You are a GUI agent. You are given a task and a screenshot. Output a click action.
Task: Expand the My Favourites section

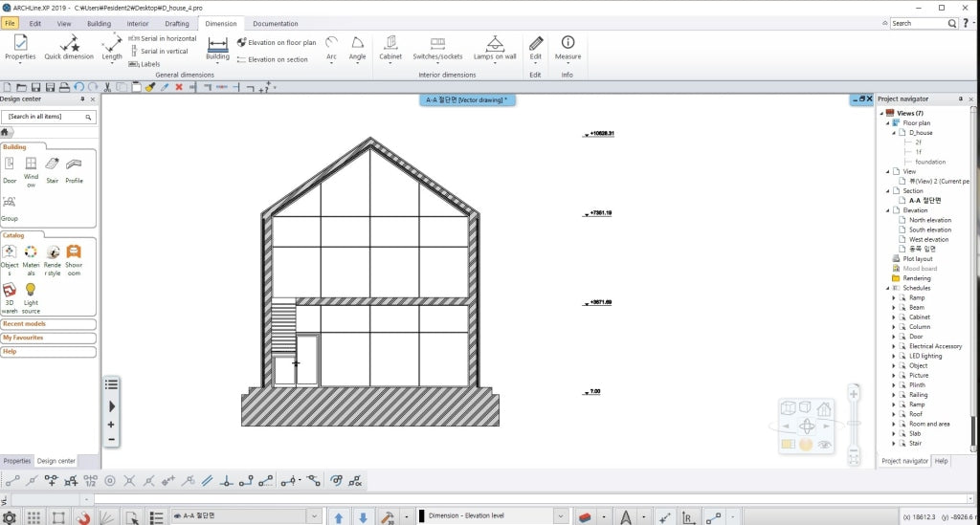click(x=48, y=338)
